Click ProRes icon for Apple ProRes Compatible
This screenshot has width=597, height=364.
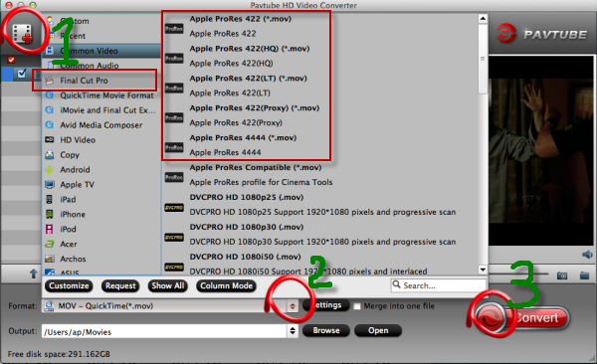click(174, 177)
